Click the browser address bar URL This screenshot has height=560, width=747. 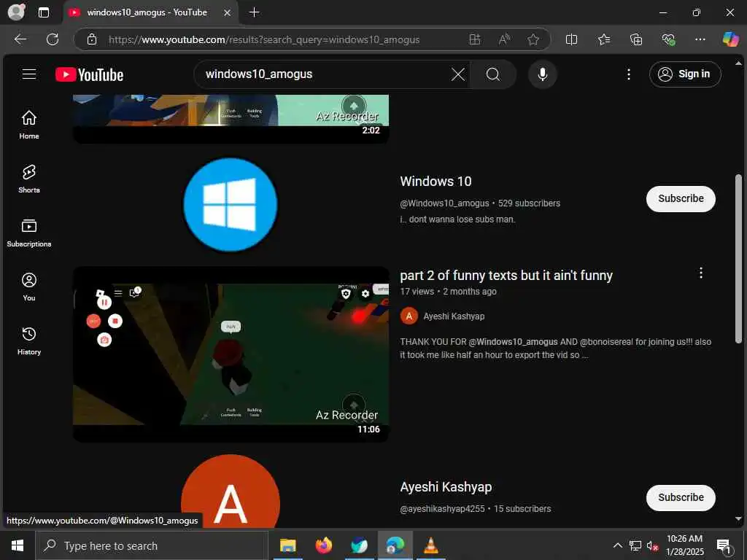pyautogui.click(x=264, y=39)
